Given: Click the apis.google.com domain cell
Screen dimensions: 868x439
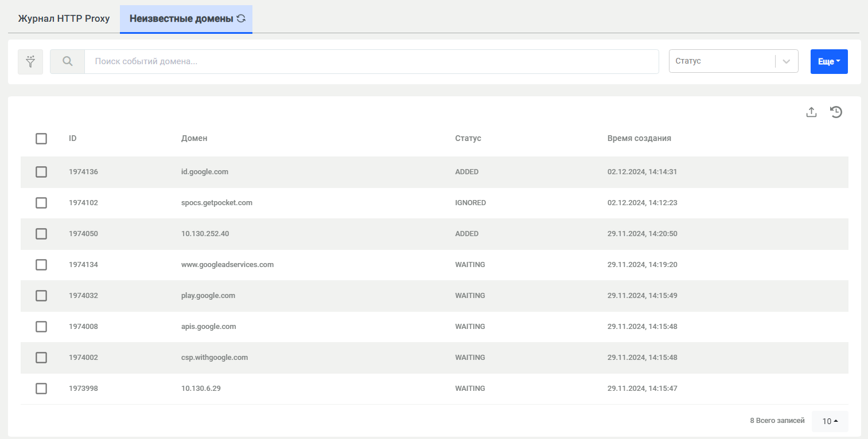Looking at the screenshot, I should pos(209,327).
